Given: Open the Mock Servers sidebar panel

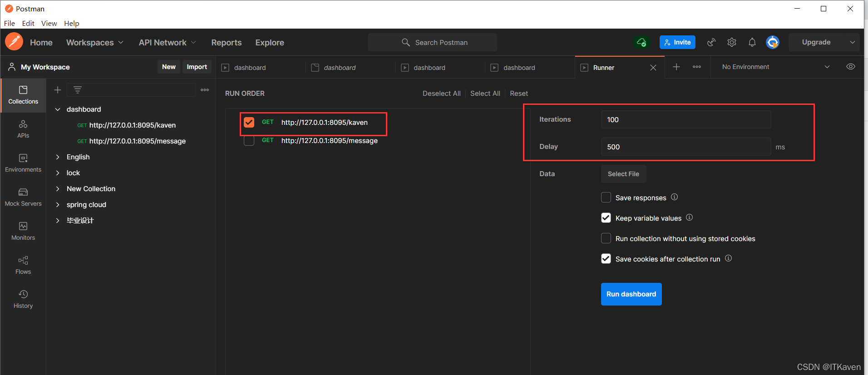Looking at the screenshot, I should pyautogui.click(x=23, y=197).
